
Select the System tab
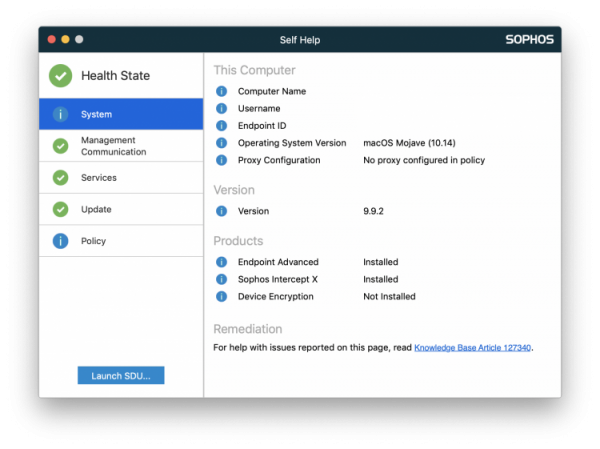(121, 114)
